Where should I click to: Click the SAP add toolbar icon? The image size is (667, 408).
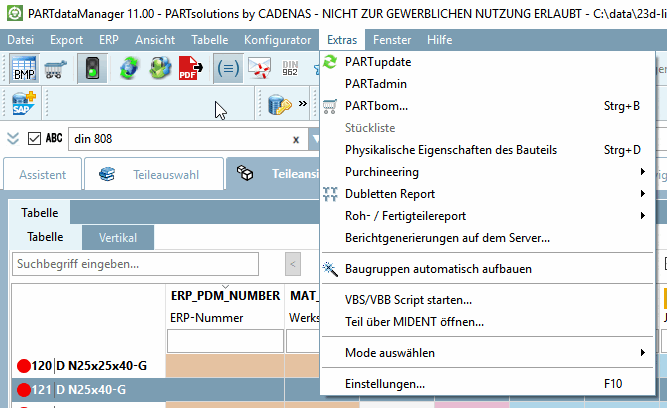coord(23,103)
